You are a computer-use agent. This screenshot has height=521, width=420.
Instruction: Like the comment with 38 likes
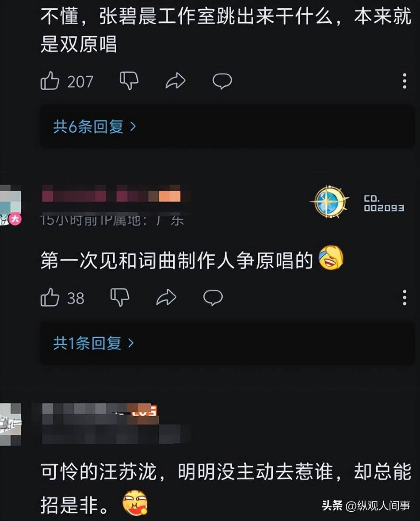tap(50, 297)
